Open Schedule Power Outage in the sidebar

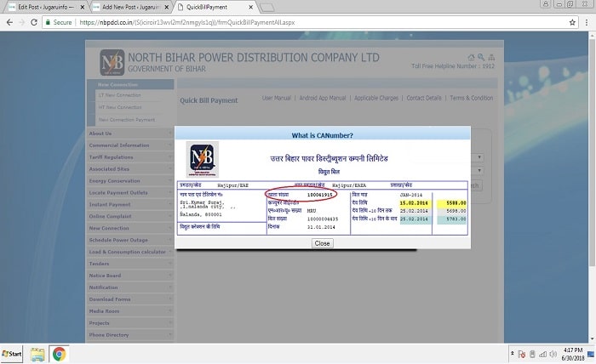pos(130,241)
